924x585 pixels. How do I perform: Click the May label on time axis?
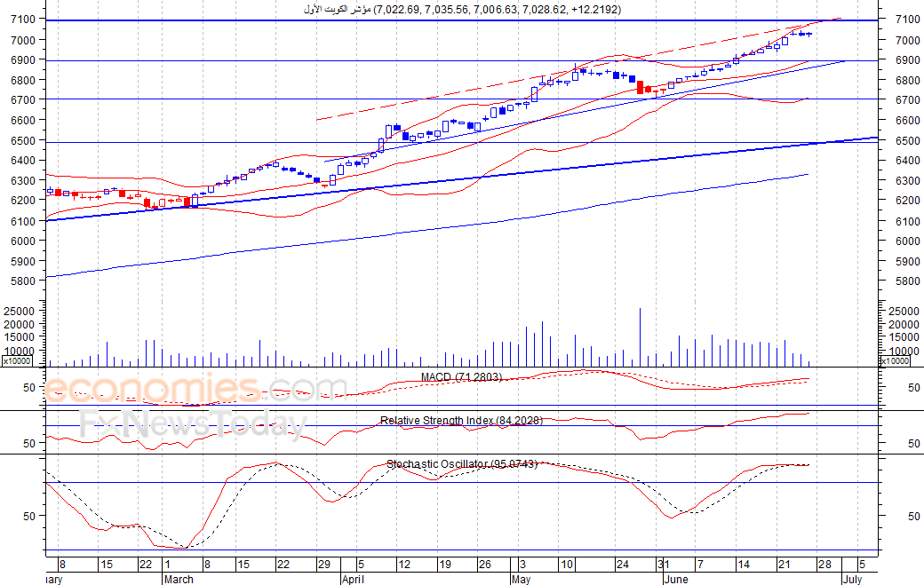click(521, 579)
